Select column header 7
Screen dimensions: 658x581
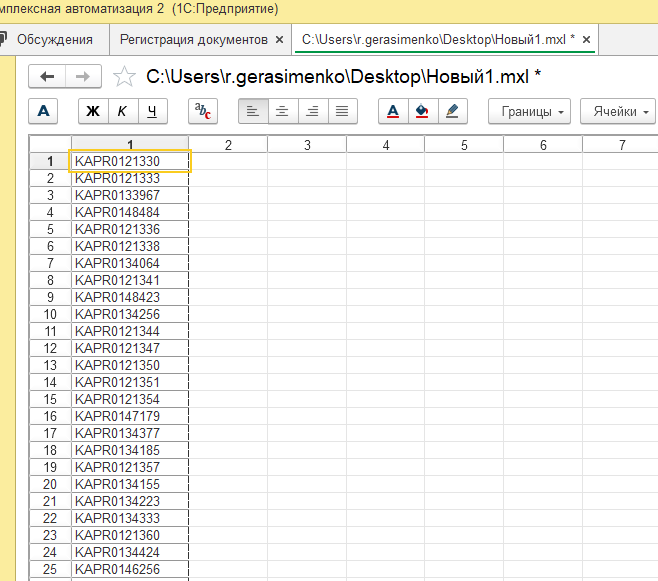[x=622, y=145]
